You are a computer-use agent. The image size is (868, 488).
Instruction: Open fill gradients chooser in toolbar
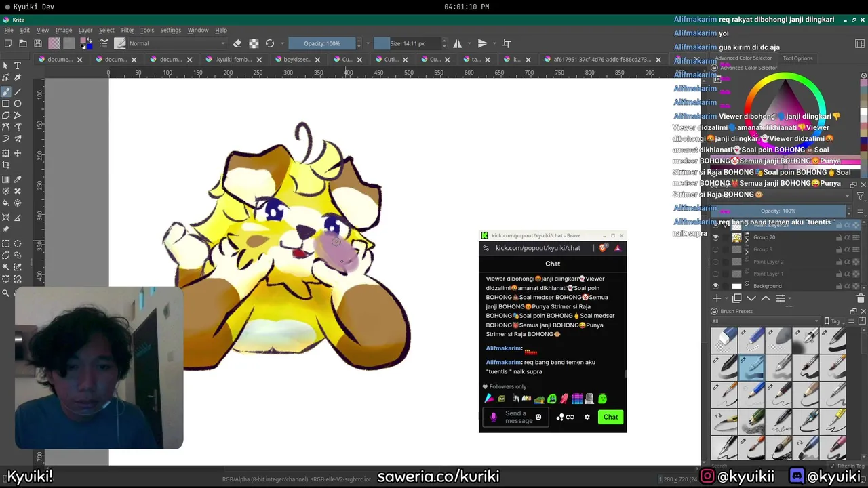(x=54, y=43)
